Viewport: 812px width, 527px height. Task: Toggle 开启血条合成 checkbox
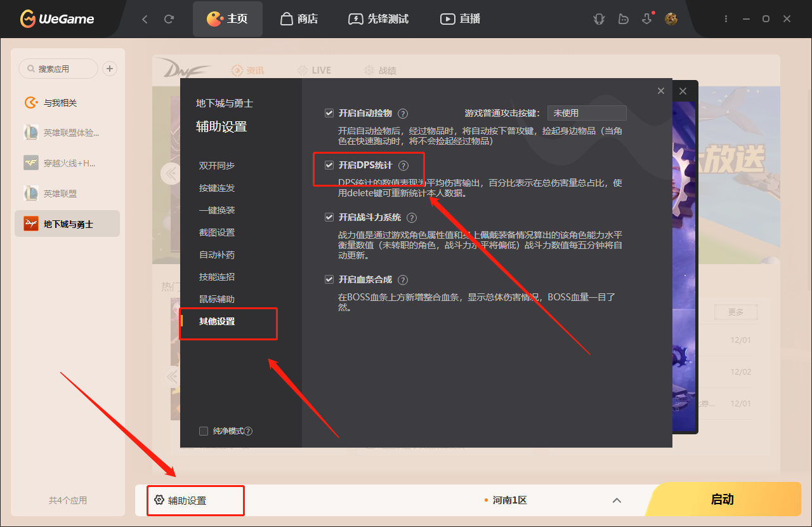tap(329, 279)
